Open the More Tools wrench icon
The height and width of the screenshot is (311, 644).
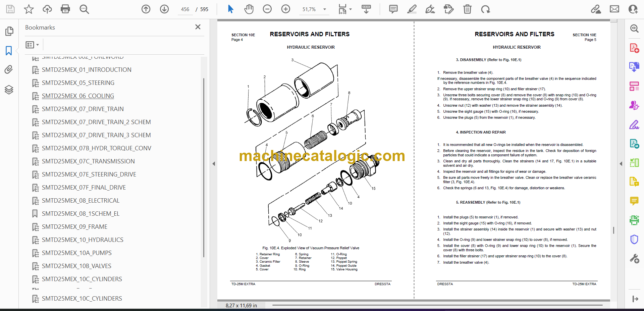634,258
